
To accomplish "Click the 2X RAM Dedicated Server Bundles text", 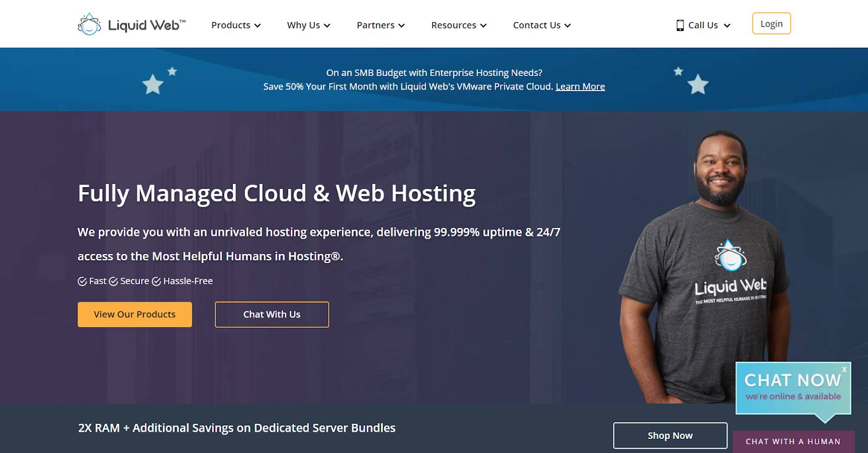I will (237, 428).
